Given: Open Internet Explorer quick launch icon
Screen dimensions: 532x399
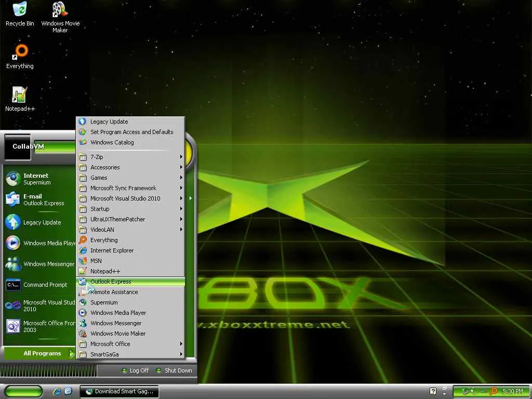Looking at the screenshot, I should pyautogui.click(x=57, y=391).
